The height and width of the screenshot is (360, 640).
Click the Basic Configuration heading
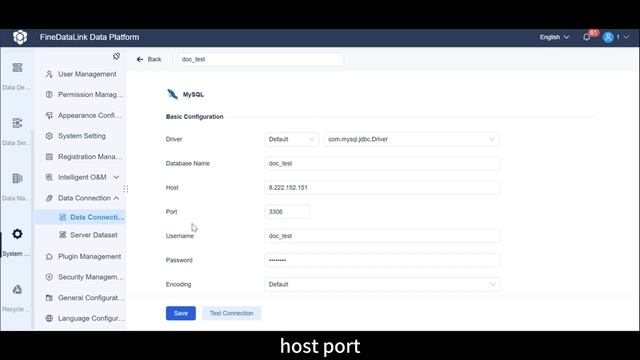(x=195, y=117)
